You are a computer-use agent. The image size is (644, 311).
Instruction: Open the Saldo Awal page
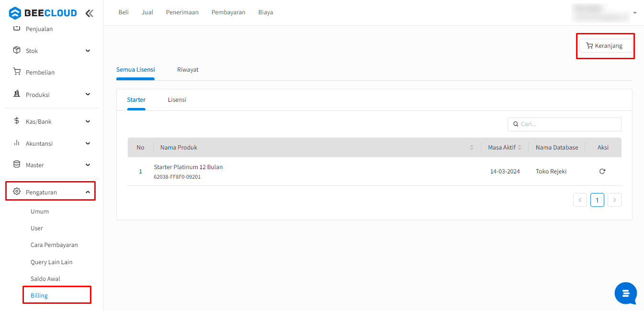click(x=45, y=279)
